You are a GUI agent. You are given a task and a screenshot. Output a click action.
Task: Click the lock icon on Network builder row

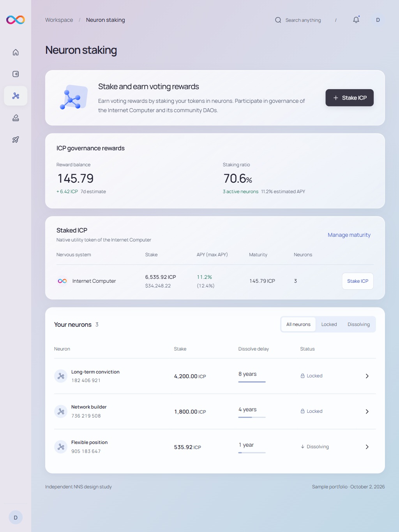(302, 411)
